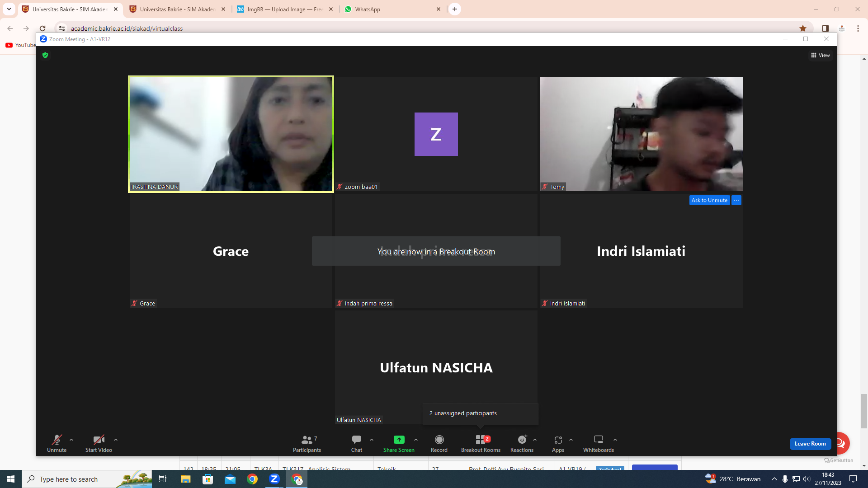The height and width of the screenshot is (488, 868).
Task: Close the WhatsApp browser tab
Action: pos(438,9)
